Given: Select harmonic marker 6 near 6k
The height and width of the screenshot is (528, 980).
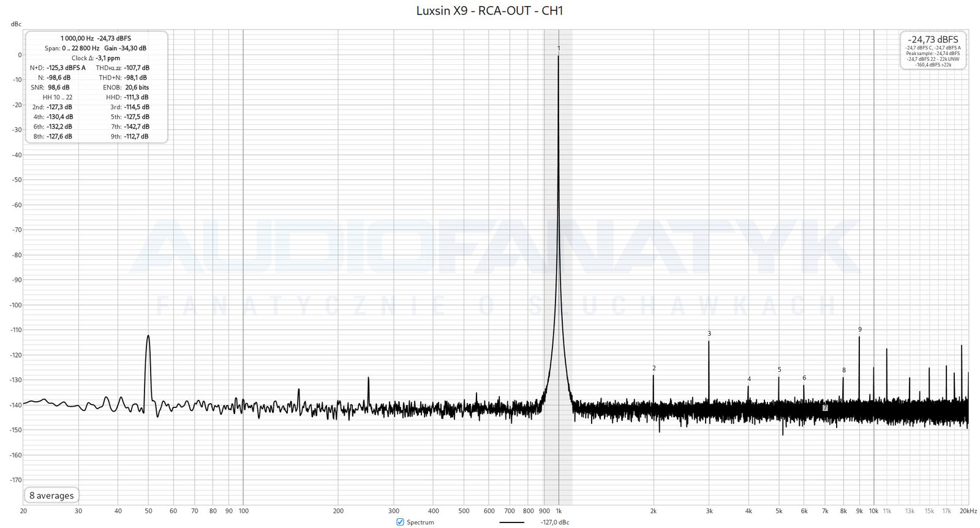Looking at the screenshot, I should pyautogui.click(x=804, y=378).
